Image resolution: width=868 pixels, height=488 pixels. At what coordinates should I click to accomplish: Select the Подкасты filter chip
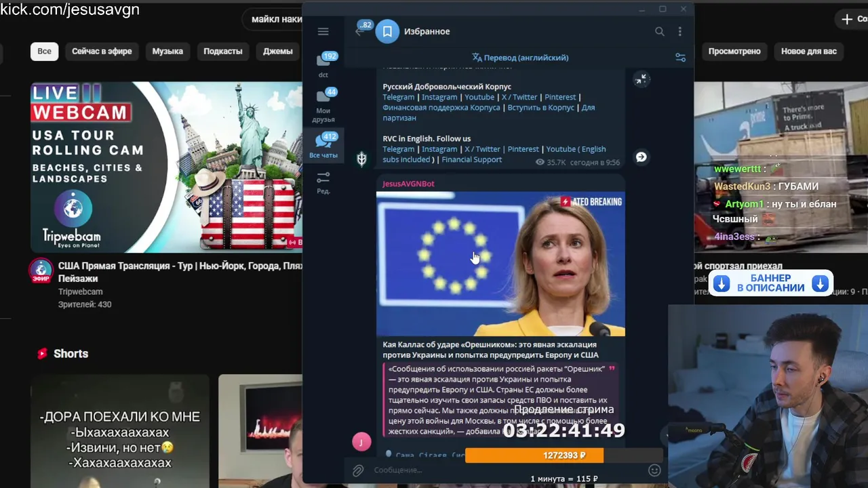click(223, 52)
